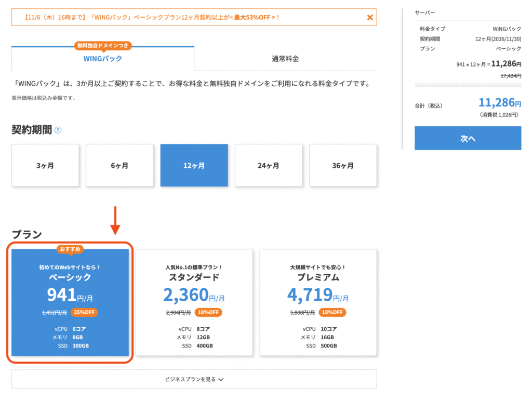Select the 3ヶ月 contract period
This screenshot has height=401, width=532.
tap(45, 165)
